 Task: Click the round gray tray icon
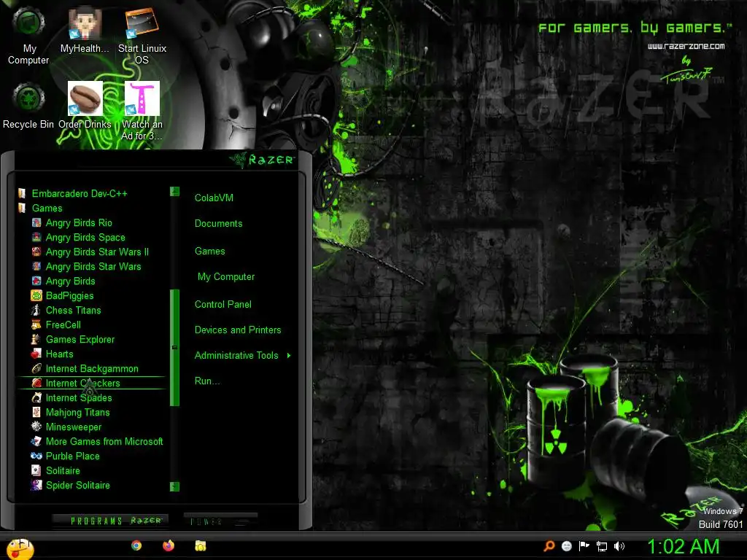pyautogui.click(x=566, y=546)
